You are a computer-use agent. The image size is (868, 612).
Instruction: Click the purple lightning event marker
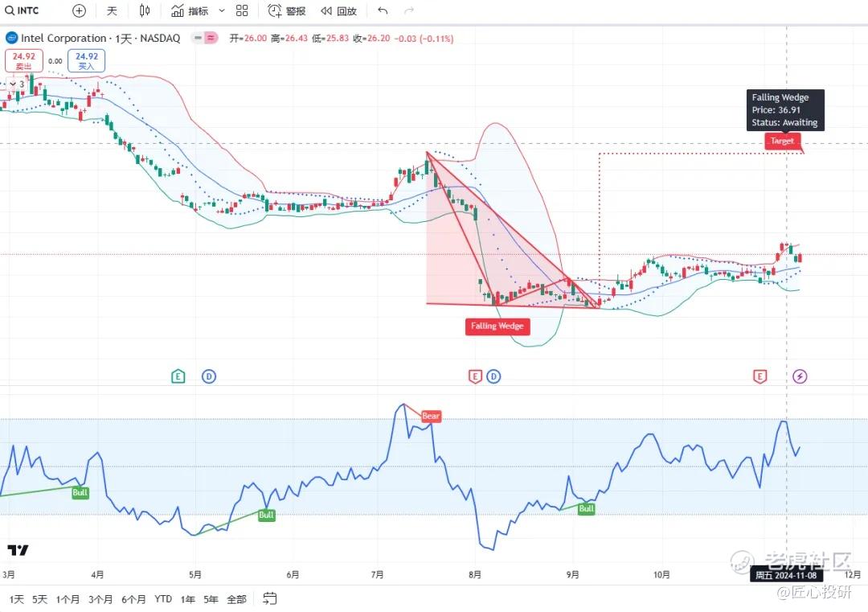[800, 376]
